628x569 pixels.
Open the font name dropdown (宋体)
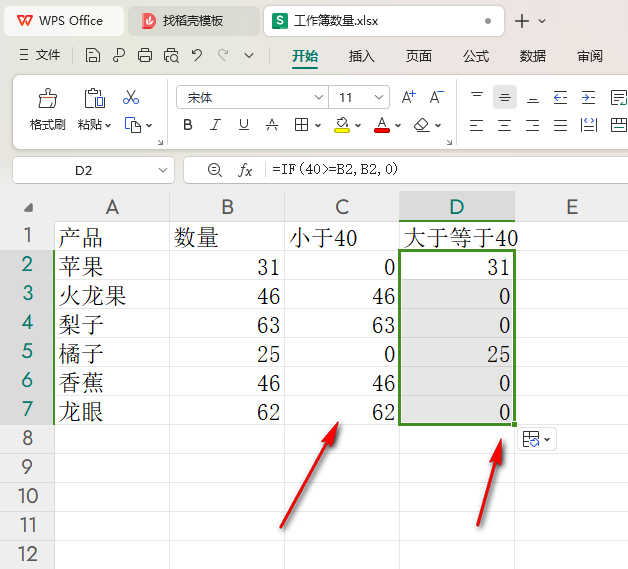coord(319,98)
